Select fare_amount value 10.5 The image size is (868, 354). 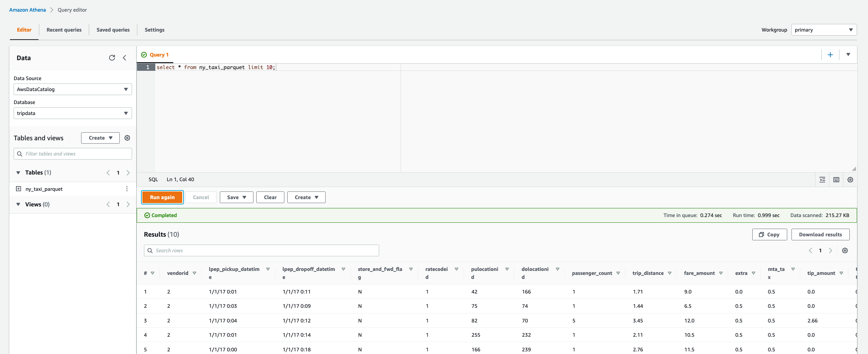point(689,335)
